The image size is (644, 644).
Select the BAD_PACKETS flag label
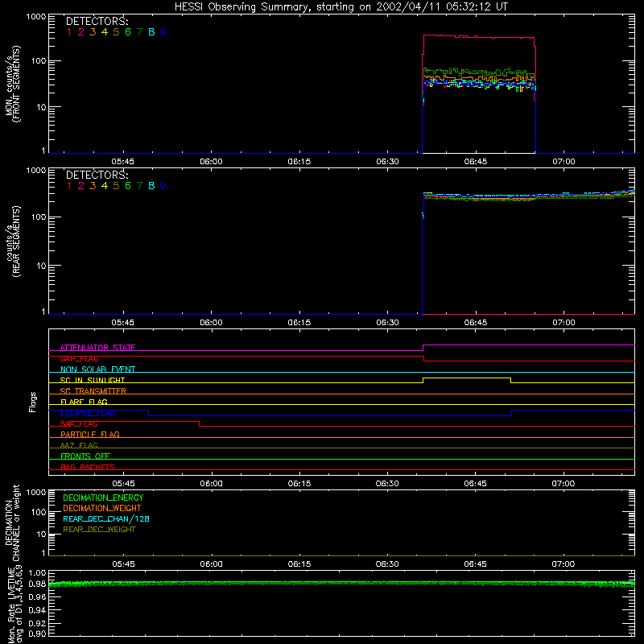click(x=88, y=467)
